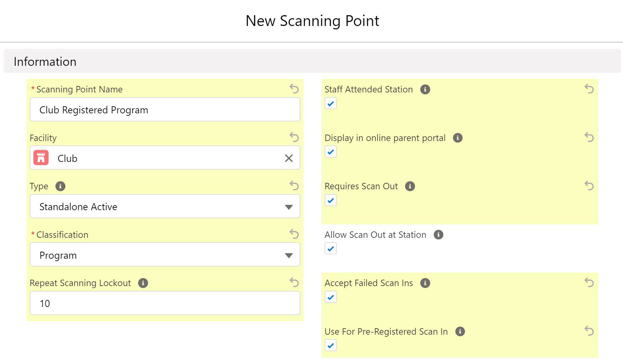Click the Staff Attended Station info icon
The height and width of the screenshot is (364, 623).
[x=426, y=89]
